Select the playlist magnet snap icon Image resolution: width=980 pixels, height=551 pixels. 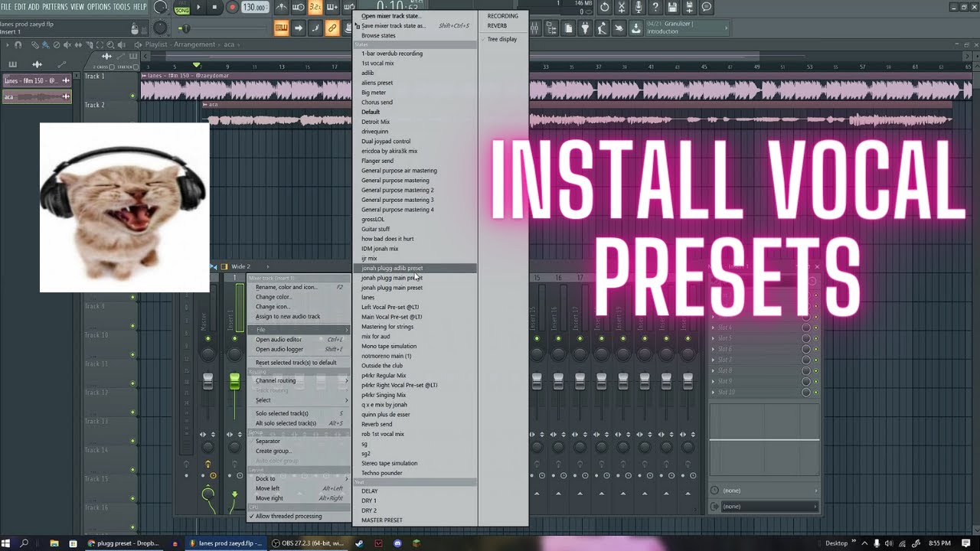click(18, 45)
